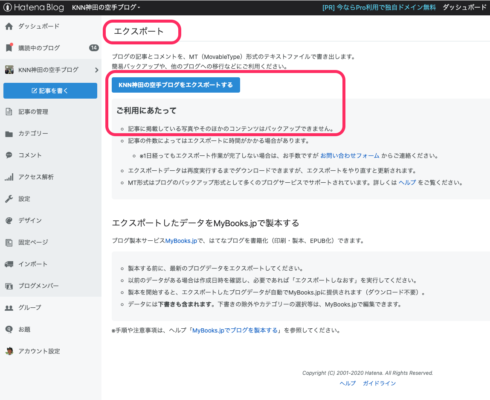490x400 pixels.
Task: Click the KNN神田の空手ブログ avatar thumbnail
Action: (9, 70)
